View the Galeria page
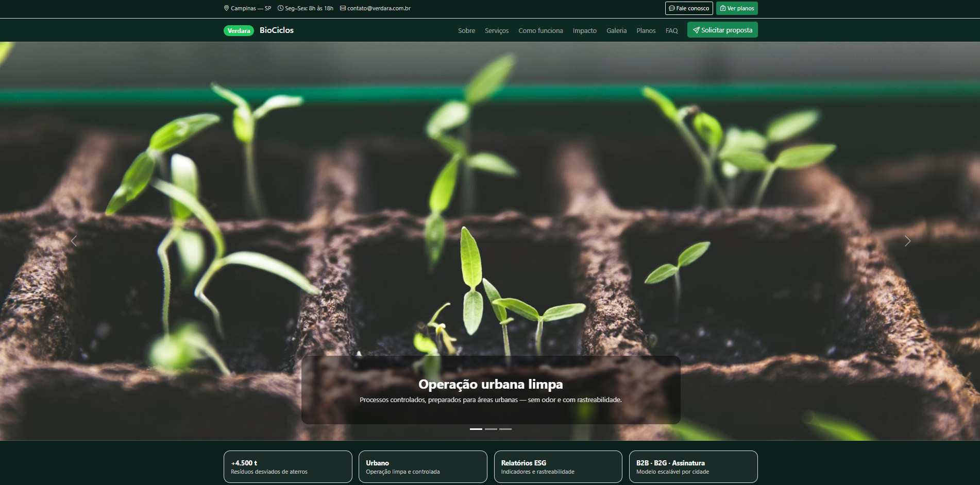The width and height of the screenshot is (980, 485). [x=616, y=31]
